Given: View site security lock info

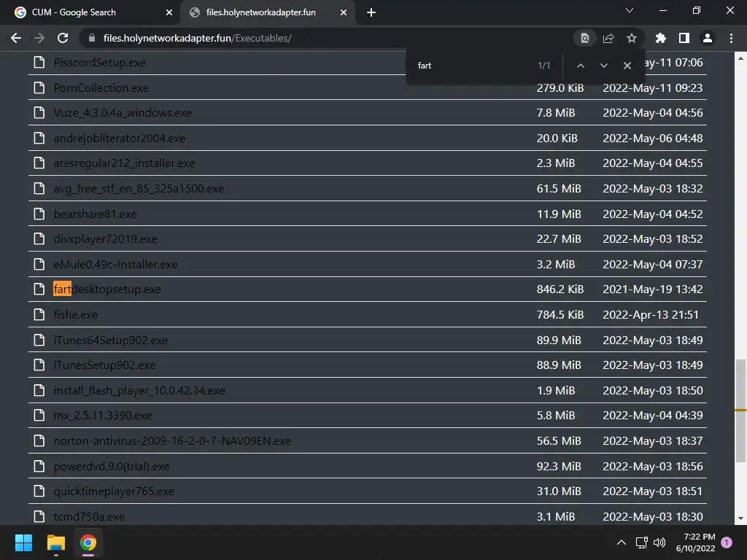Looking at the screenshot, I should 92,38.
